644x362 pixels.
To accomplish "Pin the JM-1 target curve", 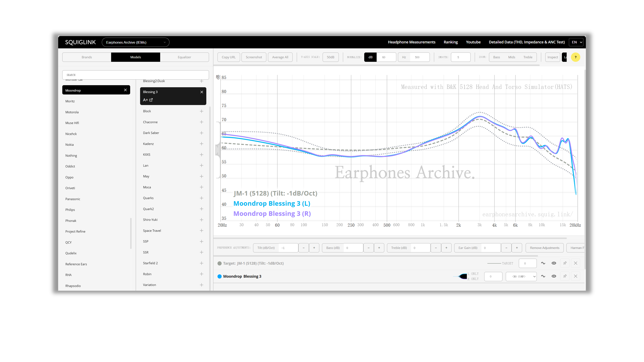I will pyautogui.click(x=565, y=263).
